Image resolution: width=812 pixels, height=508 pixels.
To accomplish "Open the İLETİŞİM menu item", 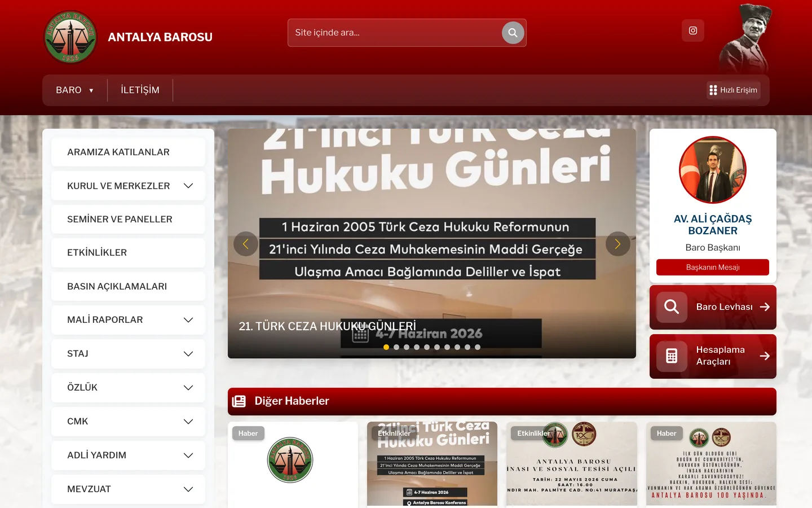I will pyautogui.click(x=140, y=90).
